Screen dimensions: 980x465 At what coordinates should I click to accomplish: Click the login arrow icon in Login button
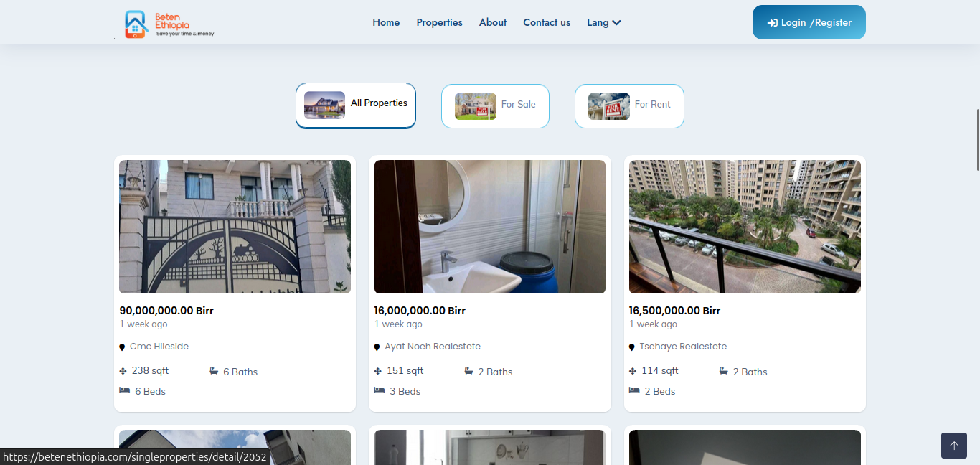coord(772,23)
